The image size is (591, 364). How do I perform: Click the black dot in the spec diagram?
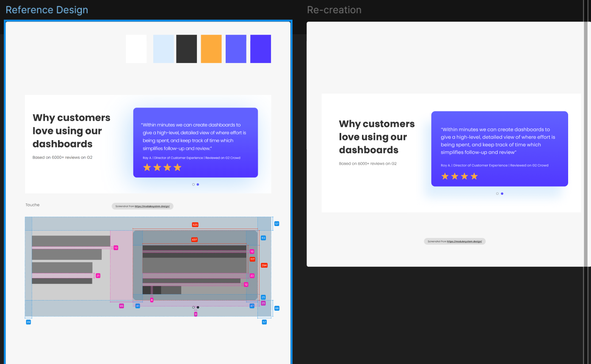[198, 307]
